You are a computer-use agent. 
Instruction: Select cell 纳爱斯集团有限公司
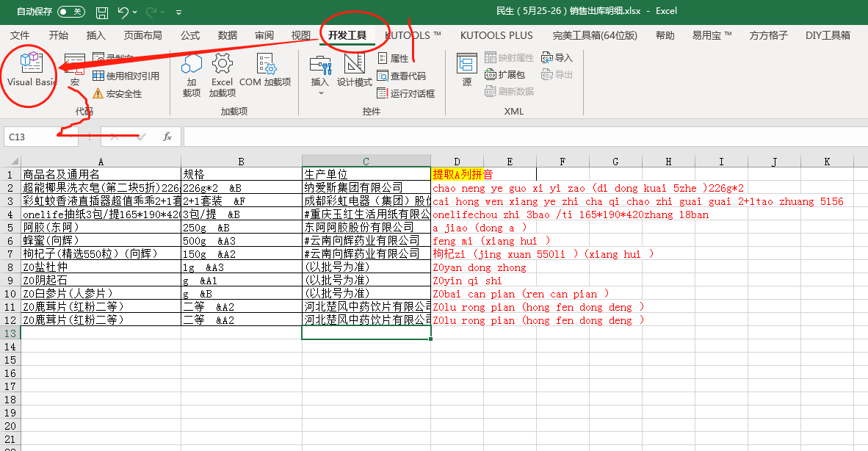click(x=366, y=187)
